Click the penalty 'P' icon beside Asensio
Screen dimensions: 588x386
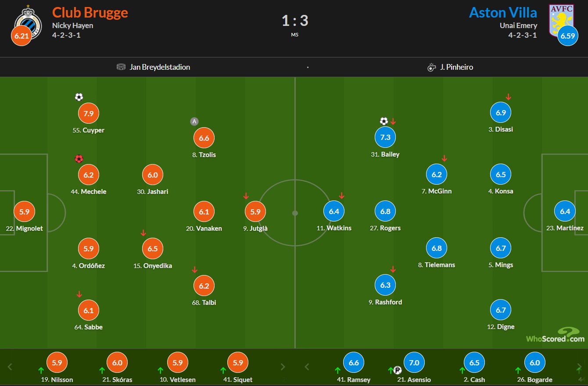[398, 370]
